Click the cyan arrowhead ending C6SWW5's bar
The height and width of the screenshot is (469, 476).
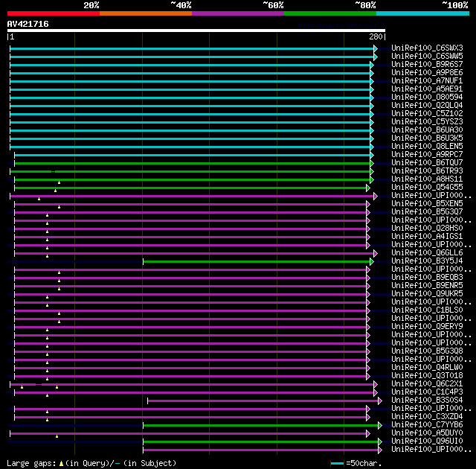[376, 57]
